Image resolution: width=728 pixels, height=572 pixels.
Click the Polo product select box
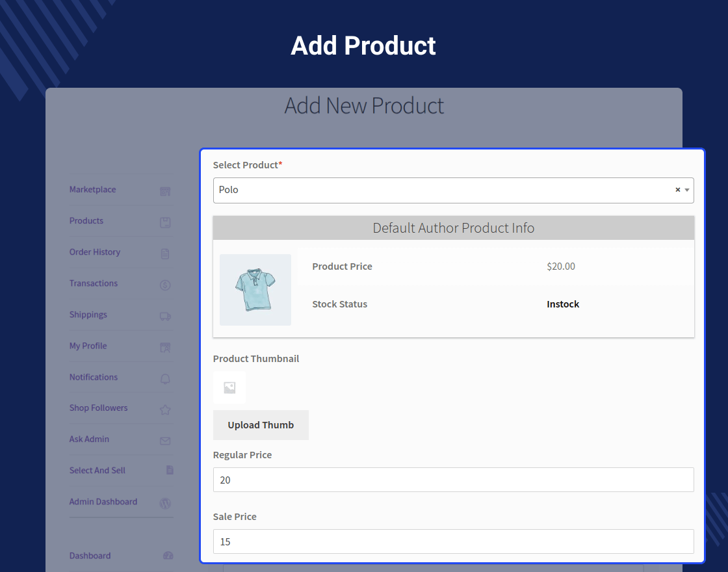[x=453, y=190]
